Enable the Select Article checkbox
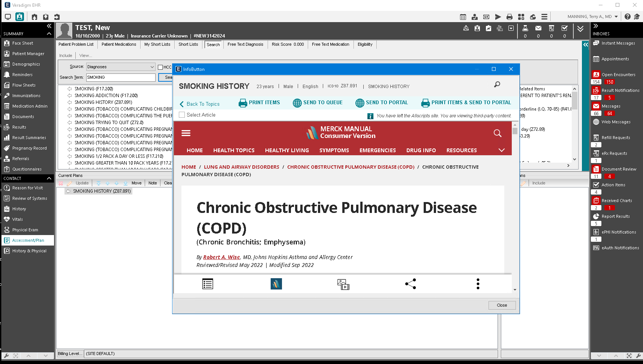Screen dimensions: 643x364 pos(182,115)
